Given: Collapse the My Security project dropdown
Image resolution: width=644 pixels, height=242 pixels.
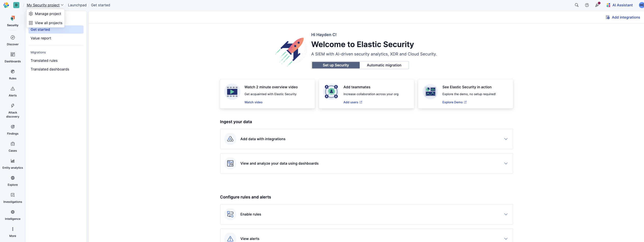Looking at the screenshot, I should pos(45,5).
